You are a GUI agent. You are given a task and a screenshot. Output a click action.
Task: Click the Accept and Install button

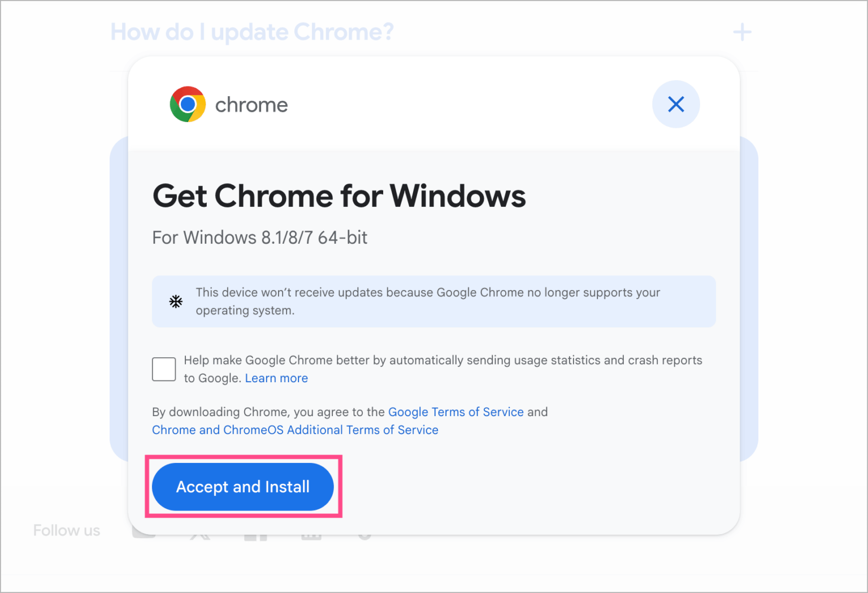[x=243, y=487]
